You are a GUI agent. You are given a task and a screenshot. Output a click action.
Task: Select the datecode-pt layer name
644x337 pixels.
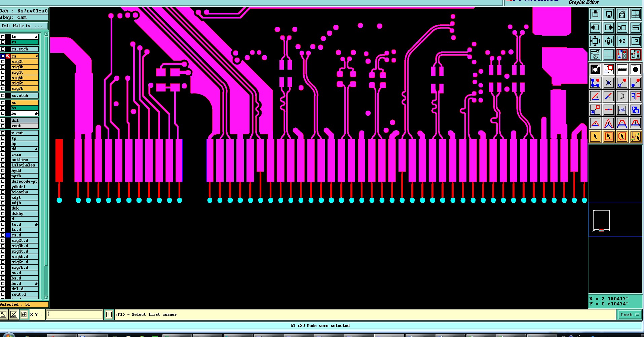coord(25,181)
